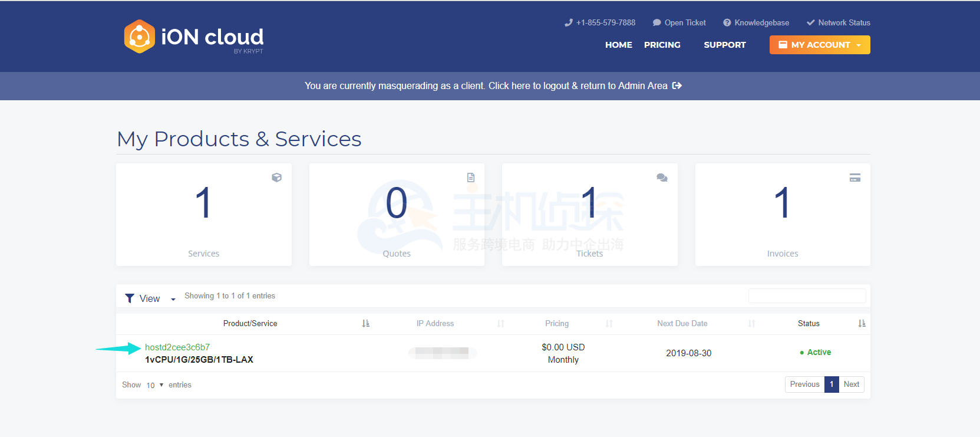This screenshot has width=980, height=437.
Task: Click the Quotes document icon
Action: coord(470,178)
